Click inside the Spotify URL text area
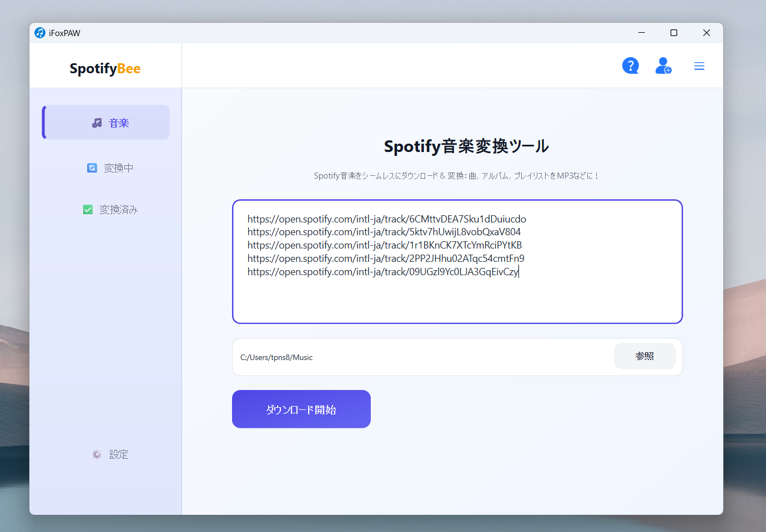The image size is (766, 532). click(x=456, y=261)
